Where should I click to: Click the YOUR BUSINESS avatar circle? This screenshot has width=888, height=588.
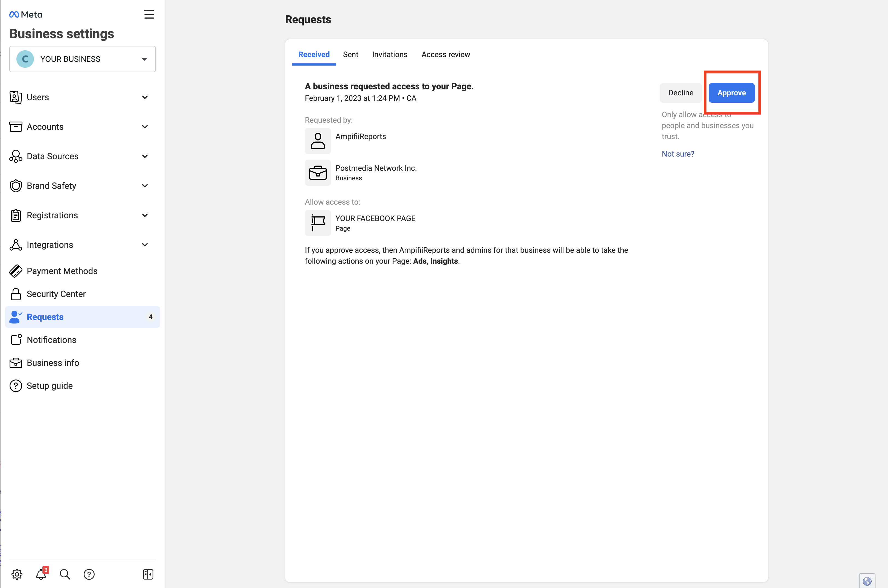click(x=25, y=59)
